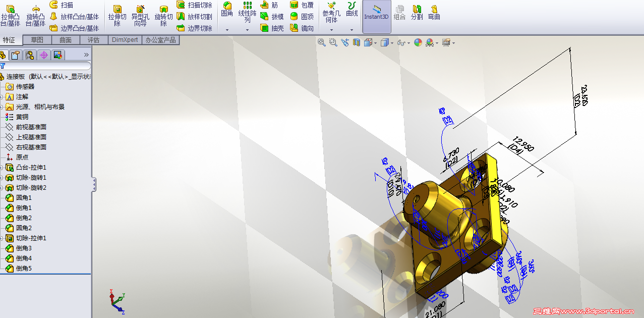Click the 放样凸台/基体 loft tool

(74, 16)
